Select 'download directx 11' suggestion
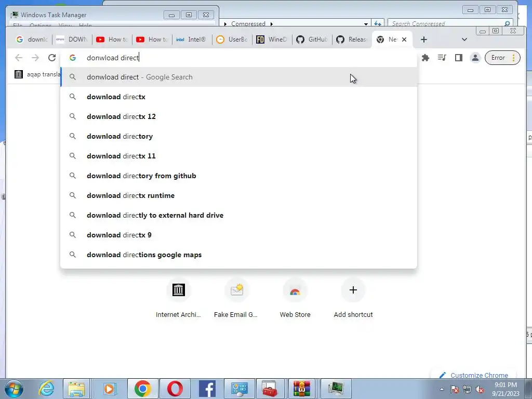This screenshot has height=399, width=532. click(238, 156)
